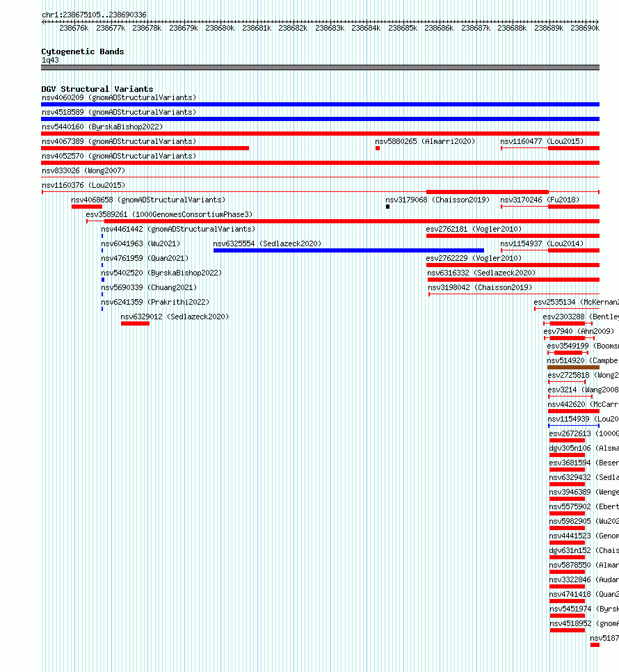The image size is (619, 672).
Task: Click the nsv4060209 gnomADStructuralVariants label
Action: (x=119, y=97)
